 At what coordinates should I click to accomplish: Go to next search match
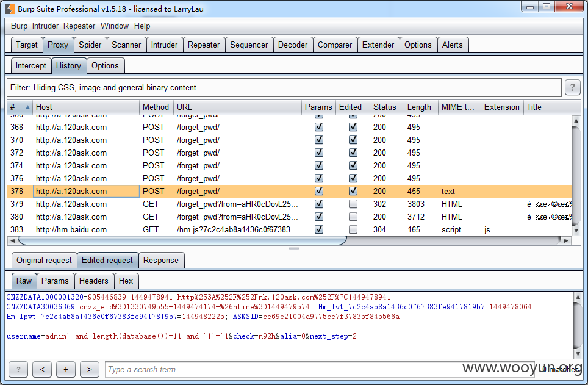click(x=90, y=369)
